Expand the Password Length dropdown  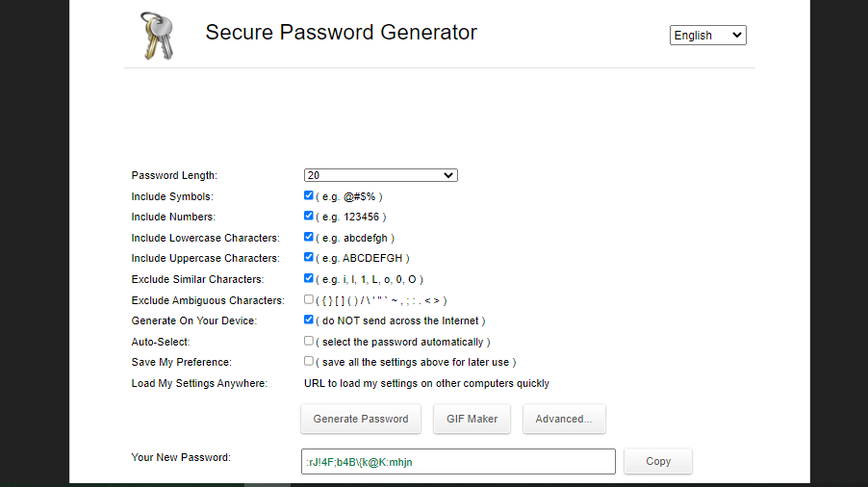[380, 175]
